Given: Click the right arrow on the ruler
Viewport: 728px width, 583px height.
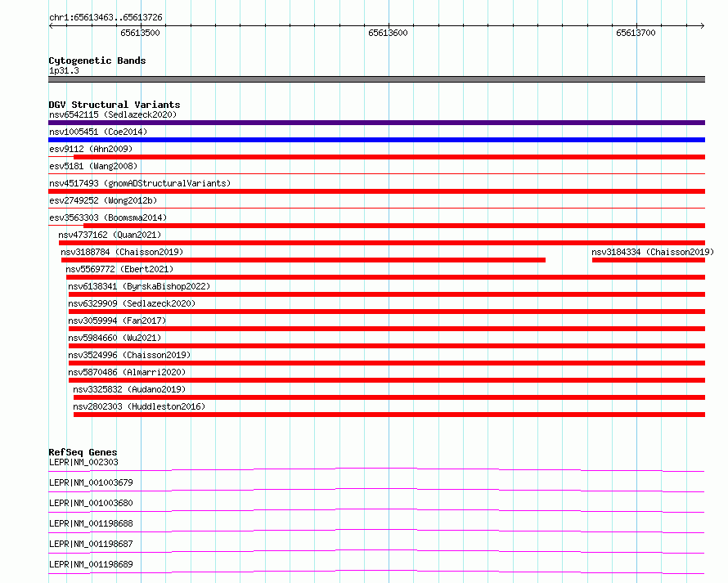Looking at the screenshot, I should pyautogui.click(x=702, y=26).
